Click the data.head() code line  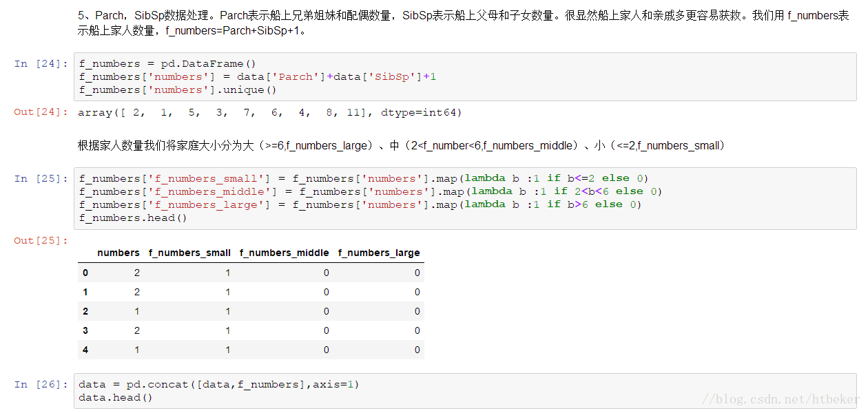[115, 398]
